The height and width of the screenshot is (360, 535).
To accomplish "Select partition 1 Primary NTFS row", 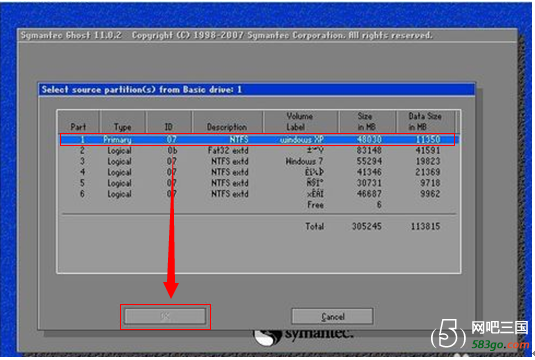I will 258,140.
